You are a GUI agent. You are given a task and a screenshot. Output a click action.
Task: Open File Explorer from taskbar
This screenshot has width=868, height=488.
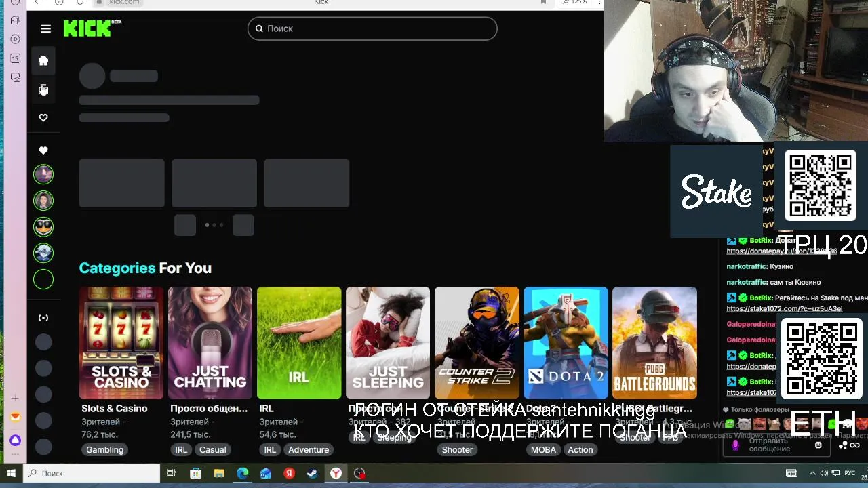(x=219, y=473)
